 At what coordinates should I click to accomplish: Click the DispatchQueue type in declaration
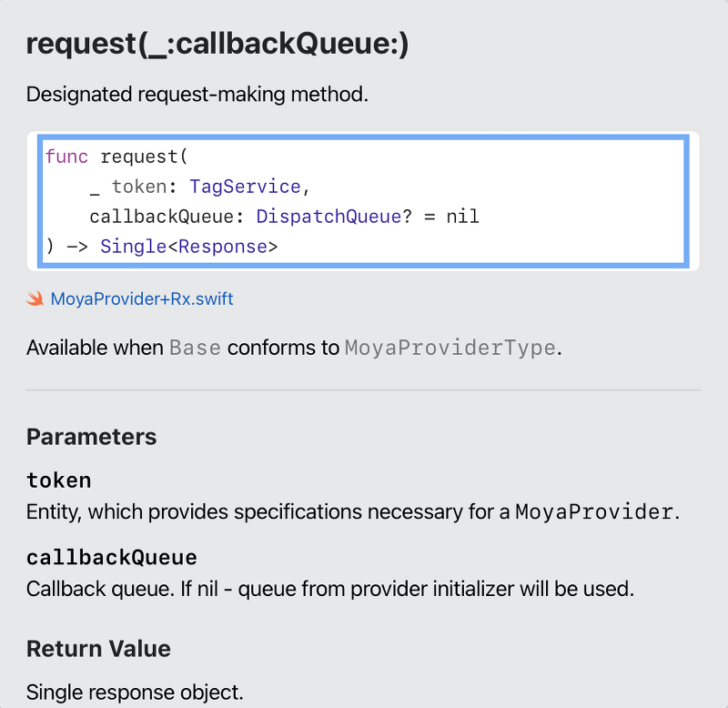coord(328,217)
